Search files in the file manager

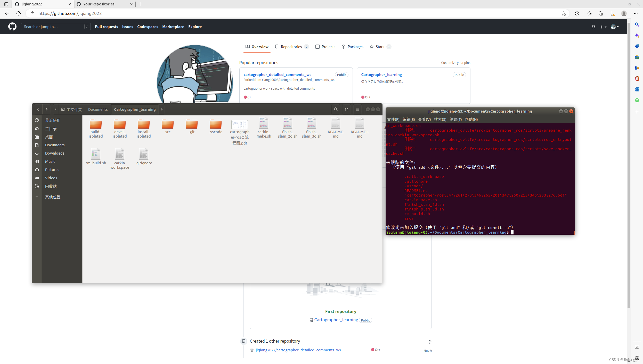[336, 109]
